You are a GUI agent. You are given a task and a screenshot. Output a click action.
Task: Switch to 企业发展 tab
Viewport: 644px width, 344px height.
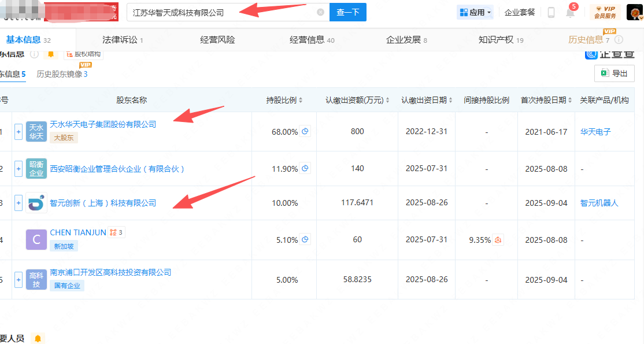click(406, 39)
